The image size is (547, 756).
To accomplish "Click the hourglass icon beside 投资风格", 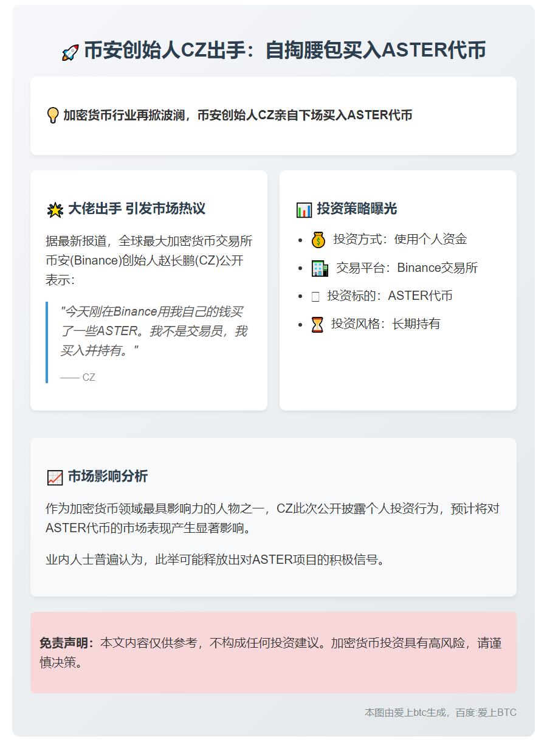I will click(317, 324).
